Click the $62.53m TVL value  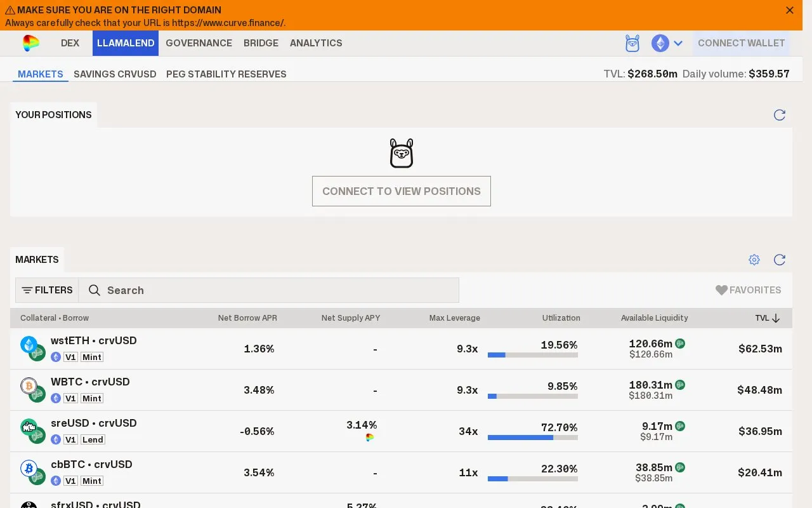tap(760, 349)
